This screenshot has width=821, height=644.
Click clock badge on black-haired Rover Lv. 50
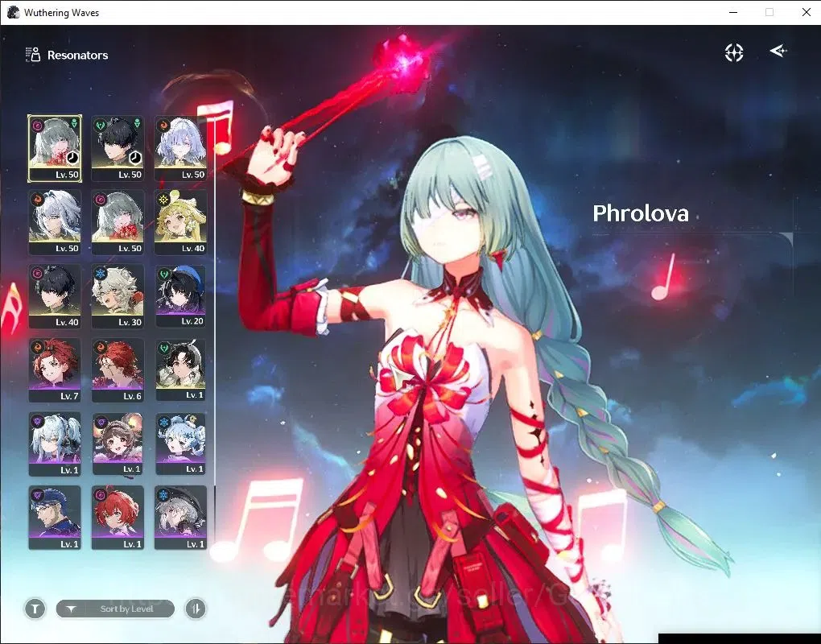coord(135,157)
